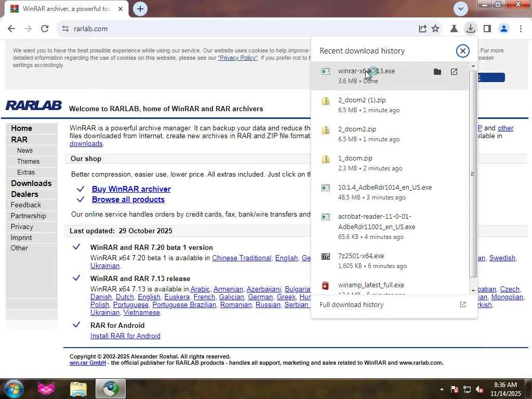The image size is (532, 399).
Task: Open Action Center flag icon
Action: pyautogui.click(x=454, y=389)
